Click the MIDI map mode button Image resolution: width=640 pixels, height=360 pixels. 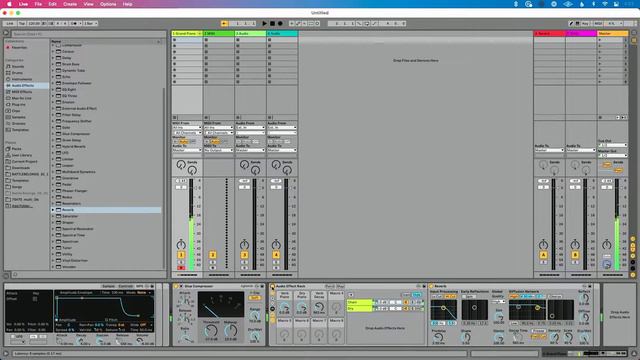(x=598, y=24)
